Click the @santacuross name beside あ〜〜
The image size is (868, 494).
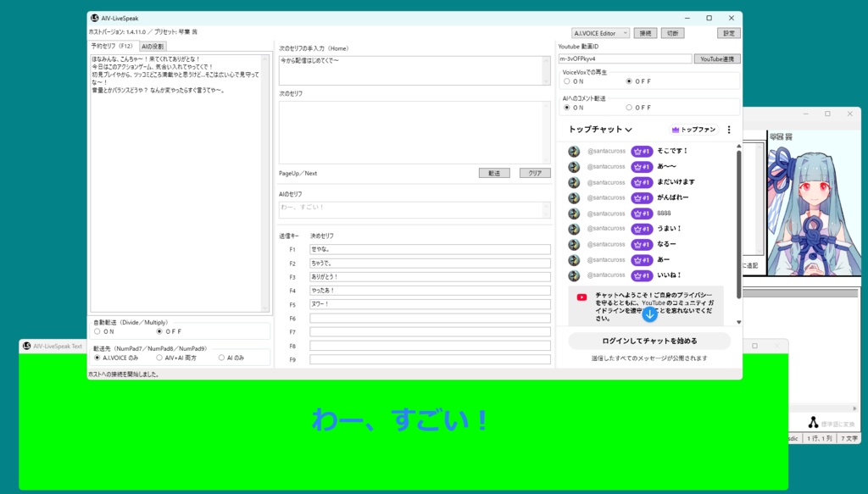606,167
